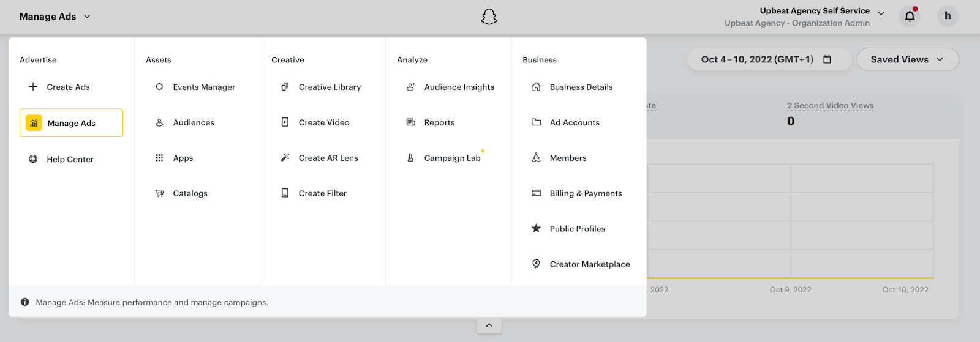This screenshot has height=342, width=980.
Task: Collapse the panel with the up chevron
Action: click(x=489, y=325)
